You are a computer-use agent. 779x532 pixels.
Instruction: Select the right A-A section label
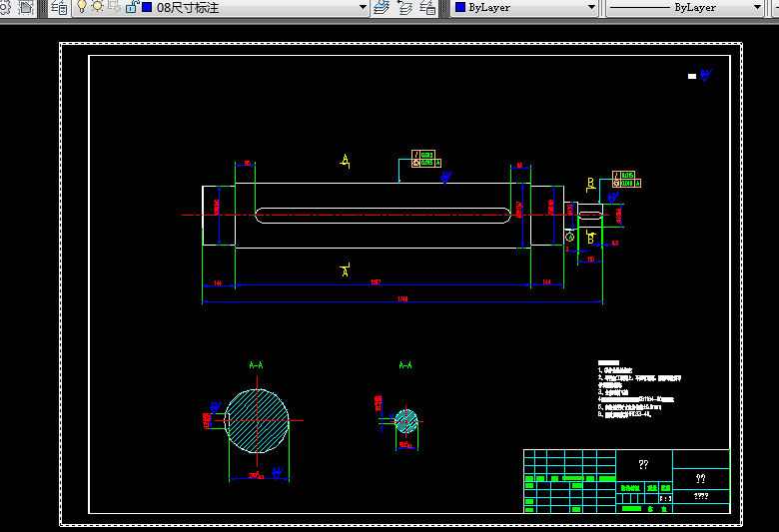(405, 365)
